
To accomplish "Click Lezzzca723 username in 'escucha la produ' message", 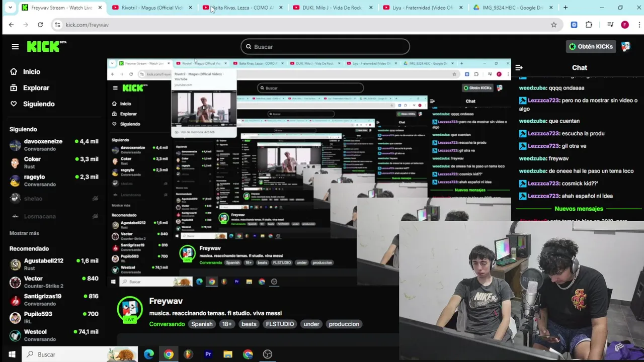I will point(543,134).
